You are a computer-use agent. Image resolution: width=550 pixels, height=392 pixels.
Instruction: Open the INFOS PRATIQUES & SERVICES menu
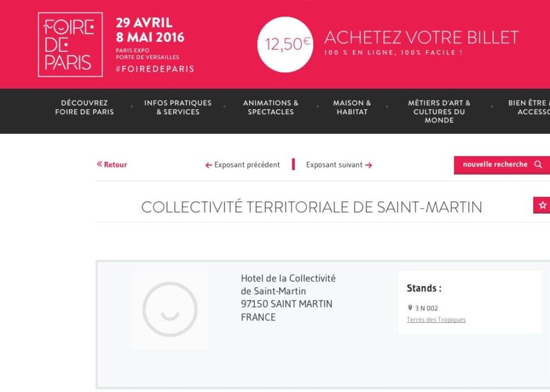[177, 107]
